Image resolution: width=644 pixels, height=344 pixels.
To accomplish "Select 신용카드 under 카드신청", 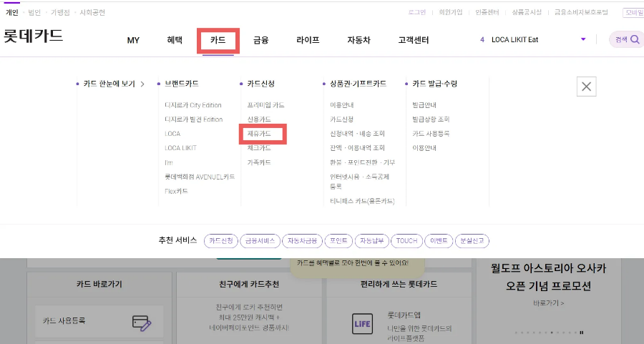I will click(259, 119).
